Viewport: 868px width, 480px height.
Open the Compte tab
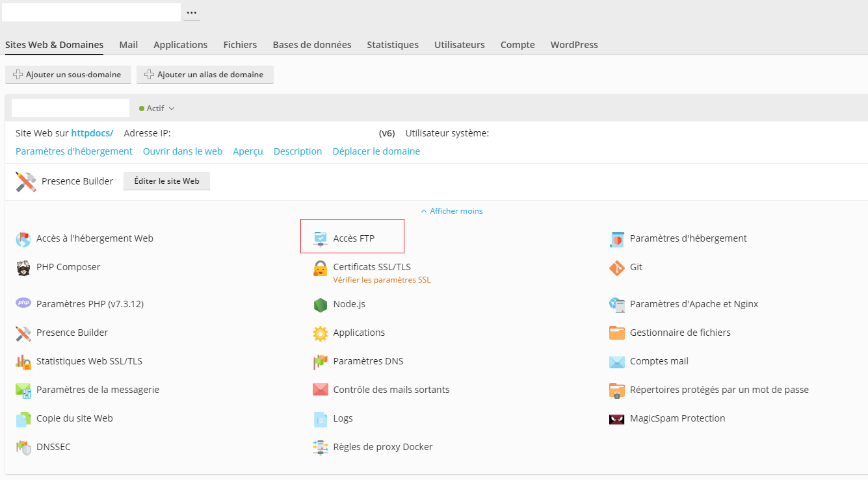pos(518,45)
